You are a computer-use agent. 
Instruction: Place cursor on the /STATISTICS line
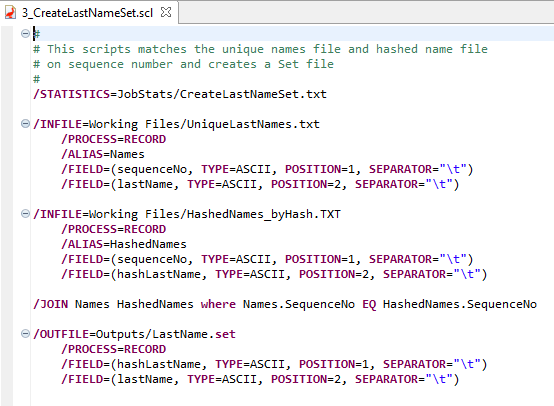[x=180, y=94]
